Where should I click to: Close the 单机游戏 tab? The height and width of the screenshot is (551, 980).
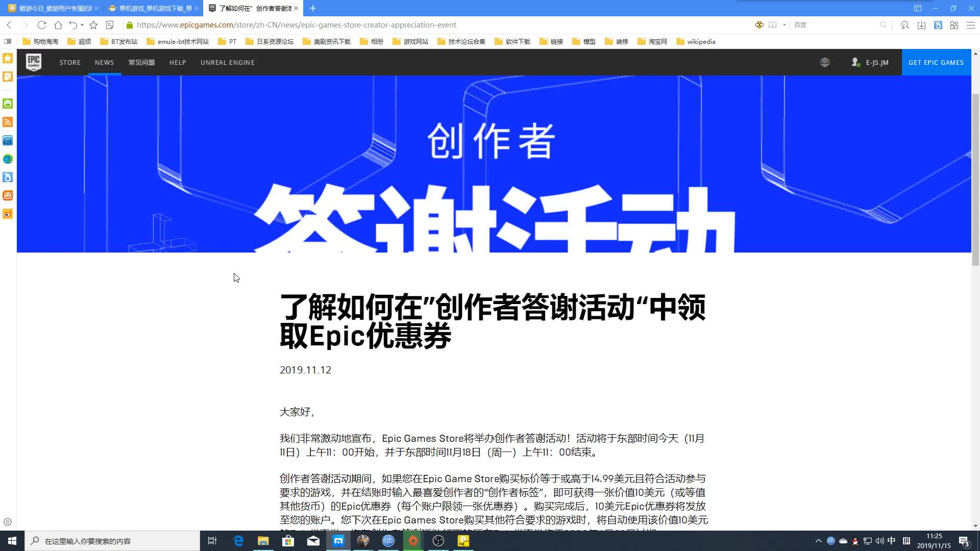tap(197, 8)
